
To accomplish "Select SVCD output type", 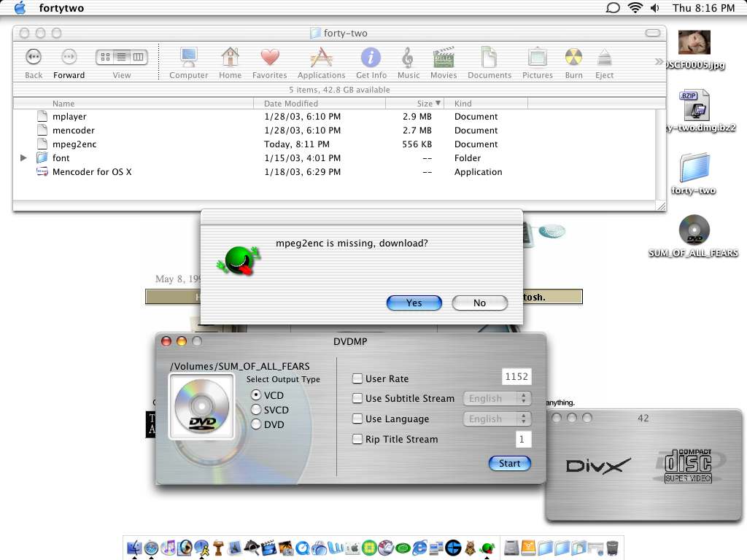I will click(x=256, y=410).
